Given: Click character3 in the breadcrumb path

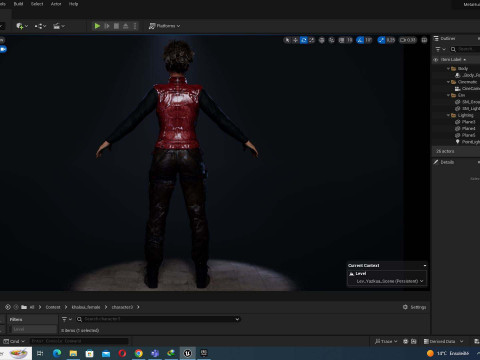Looking at the screenshot, I should point(122,307).
